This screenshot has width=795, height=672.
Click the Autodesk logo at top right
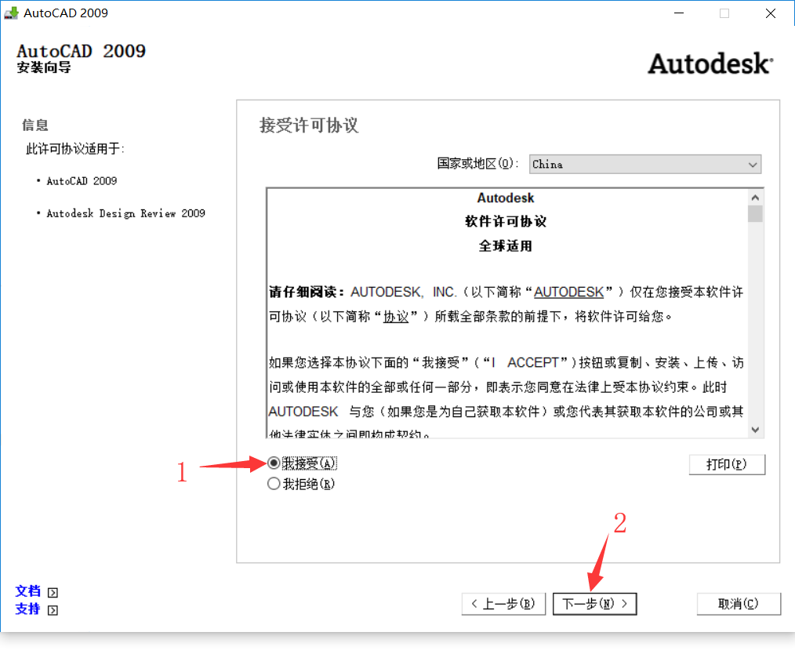pyautogui.click(x=710, y=64)
